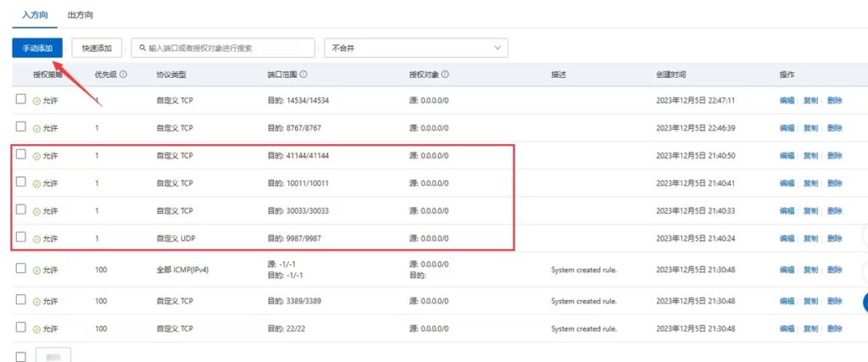Click 编辑 for port 41144/41144 rule
The height and width of the screenshot is (362, 868).
click(x=787, y=155)
